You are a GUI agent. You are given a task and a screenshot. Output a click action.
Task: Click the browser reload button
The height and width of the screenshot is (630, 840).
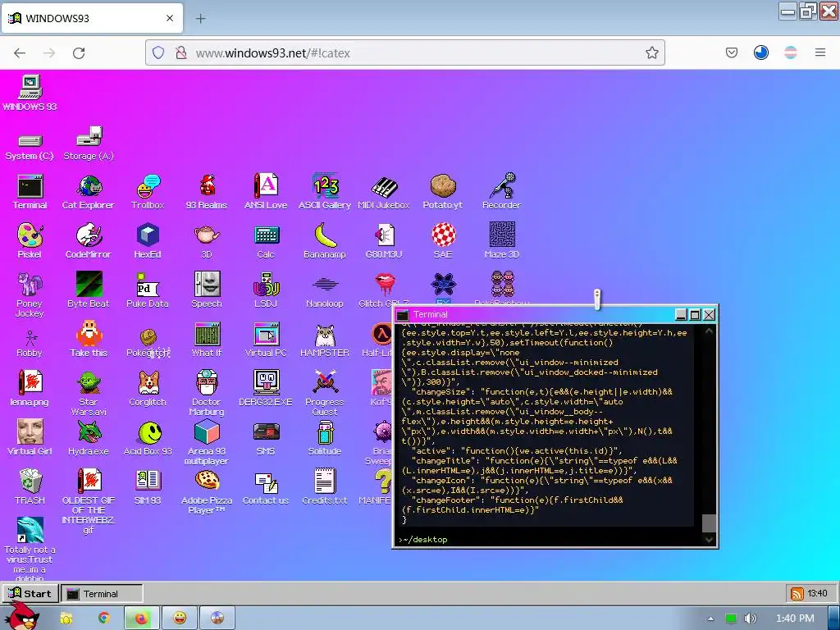pyautogui.click(x=79, y=53)
